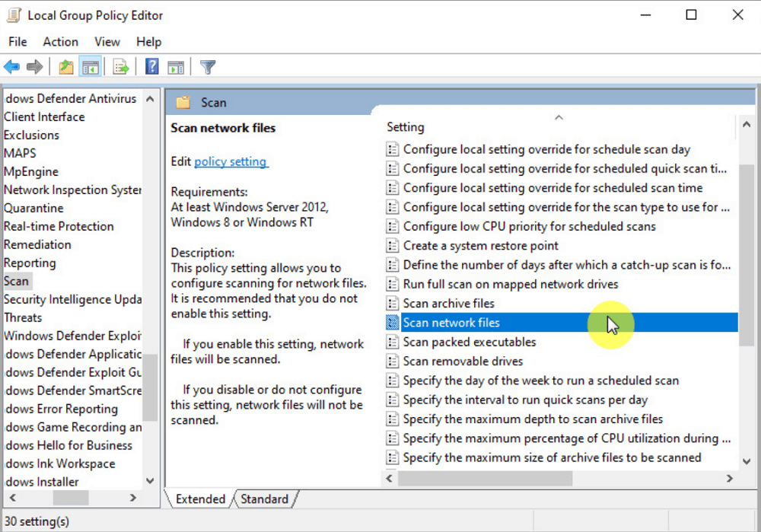Click the Export List toolbar icon

[x=121, y=66]
